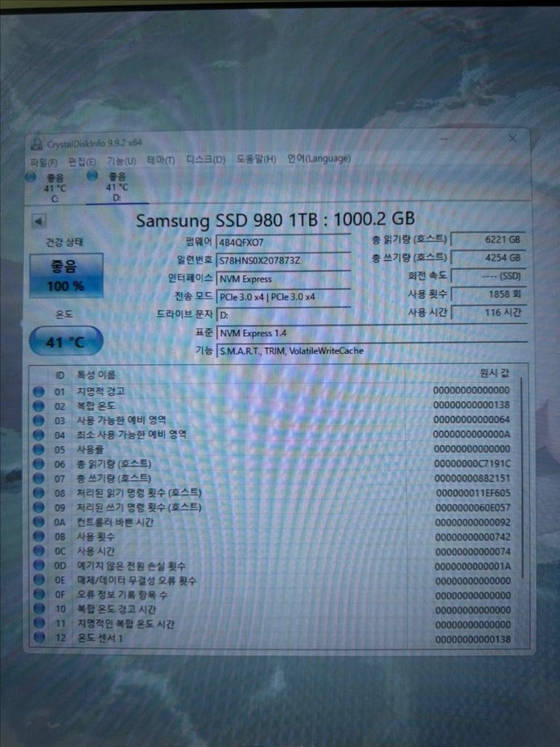Image resolution: width=560 pixels, height=747 pixels.
Task: Select the 0B 사용 횟수 row
Action: pos(274,537)
